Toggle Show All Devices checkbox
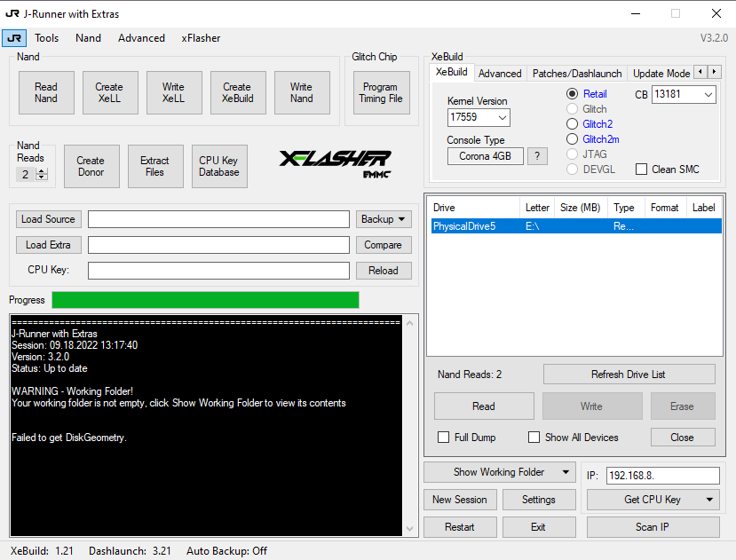 coord(534,437)
